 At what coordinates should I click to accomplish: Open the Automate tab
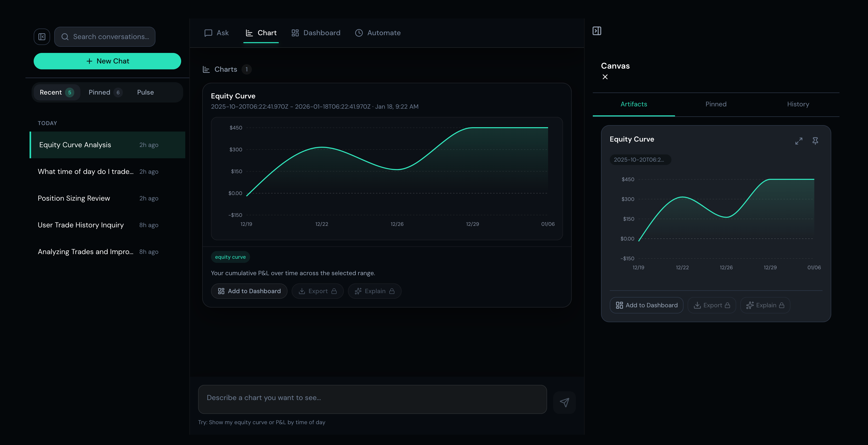pos(378,33)
